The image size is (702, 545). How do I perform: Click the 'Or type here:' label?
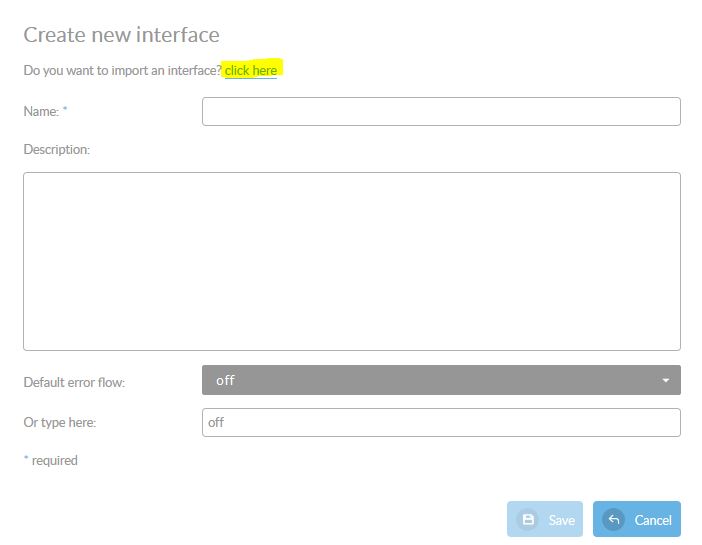pyautogui.click(x=59, y=423)
